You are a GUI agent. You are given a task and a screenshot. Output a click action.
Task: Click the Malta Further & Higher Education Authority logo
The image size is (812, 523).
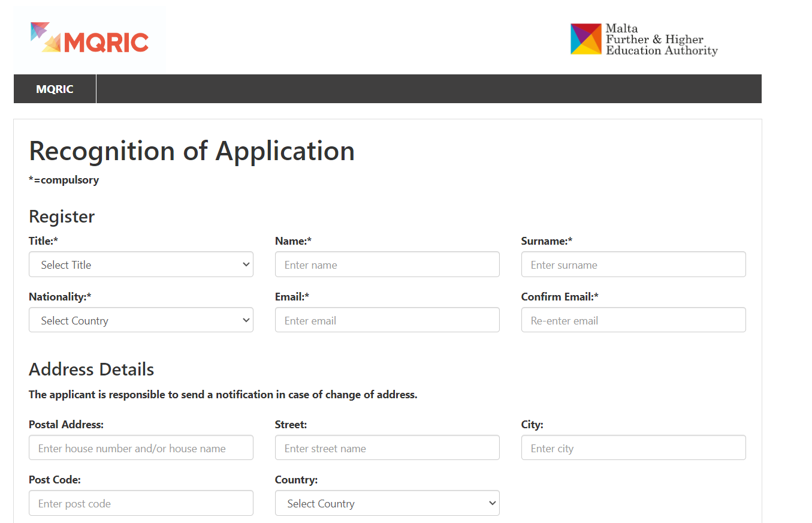[644, 40]
